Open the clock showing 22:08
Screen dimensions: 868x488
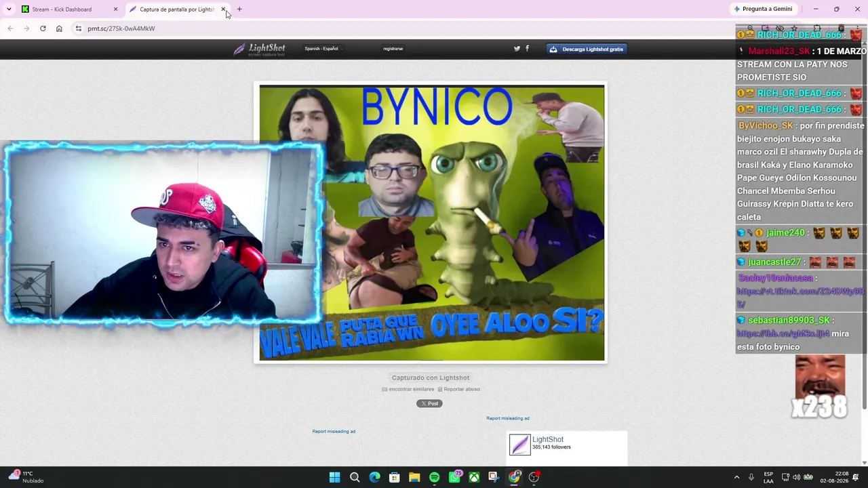tap(836, 477)
